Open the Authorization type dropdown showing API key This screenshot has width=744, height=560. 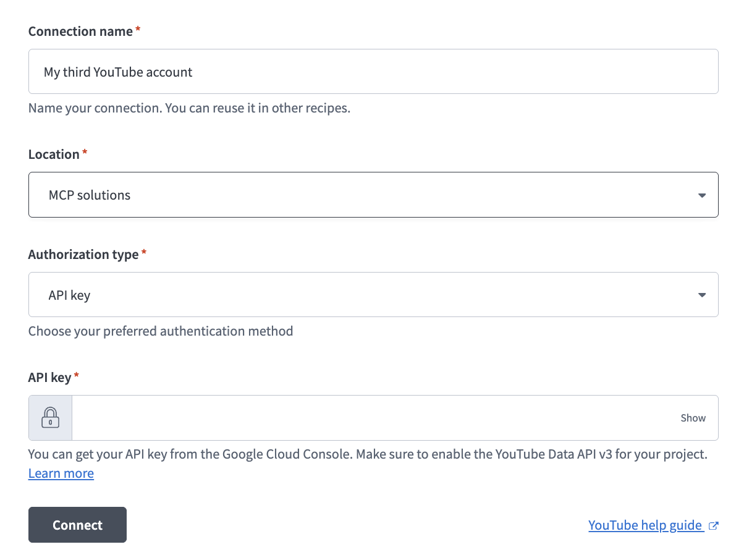point(373,295)
